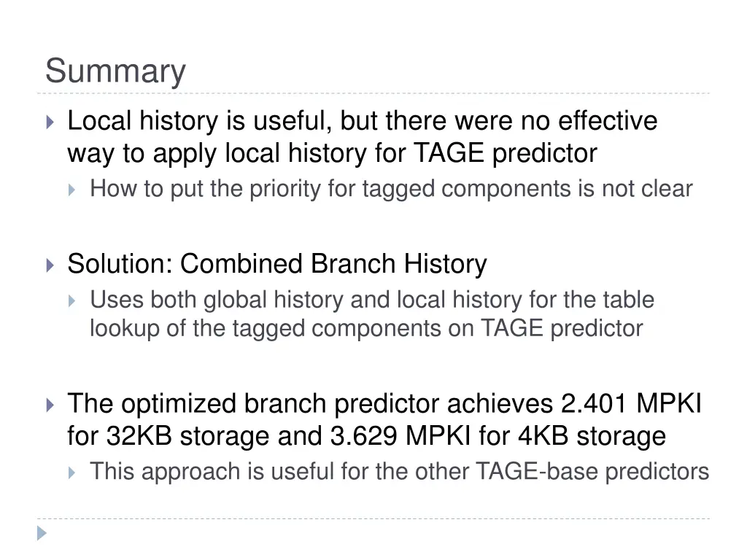Click the sub-bullet arrow before 'This approach is useful'
747x560 pixels.
point(72,472)
